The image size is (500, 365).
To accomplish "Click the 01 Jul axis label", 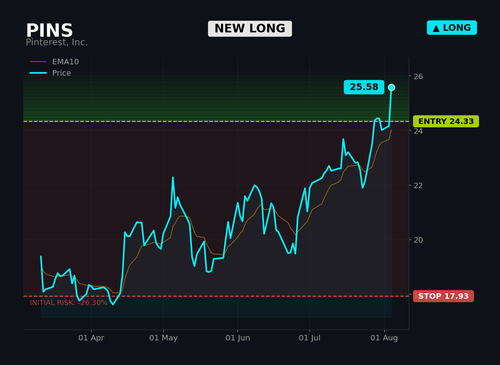I will click(x=309, y=338).
